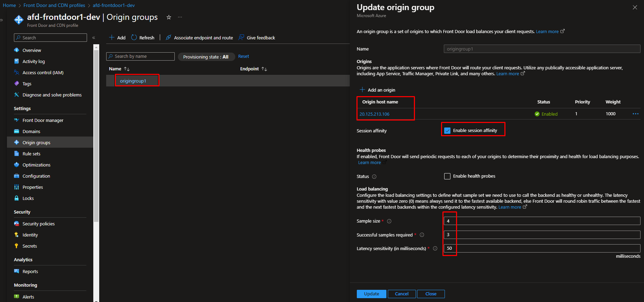Click the Domains icon
The width and height of the screenshot is (644, 302).
click(x=16, y=131)
